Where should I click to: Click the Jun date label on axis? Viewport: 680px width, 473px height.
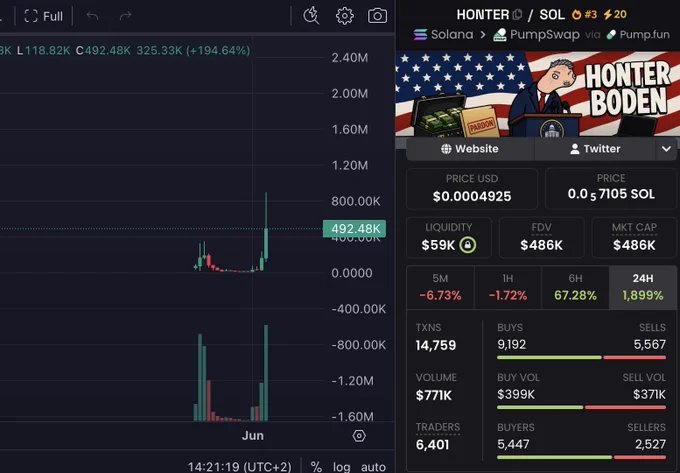252,436
